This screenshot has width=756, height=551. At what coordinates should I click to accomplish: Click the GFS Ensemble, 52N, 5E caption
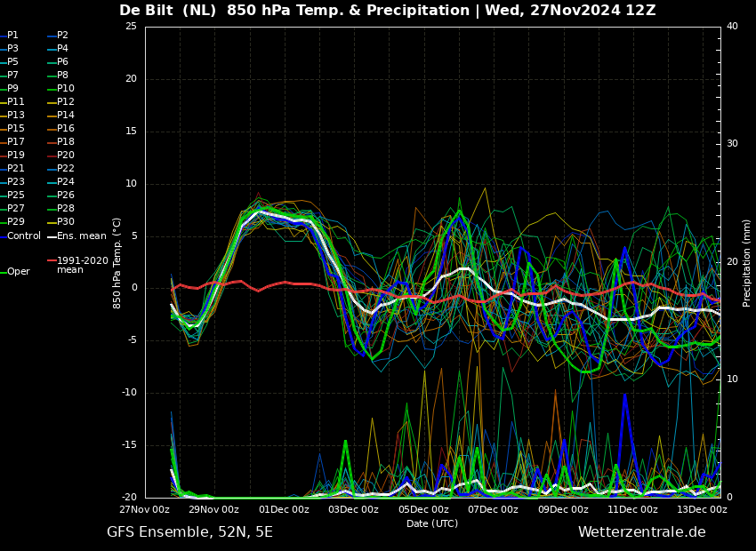pyautogui.click(x=189, y=532)
